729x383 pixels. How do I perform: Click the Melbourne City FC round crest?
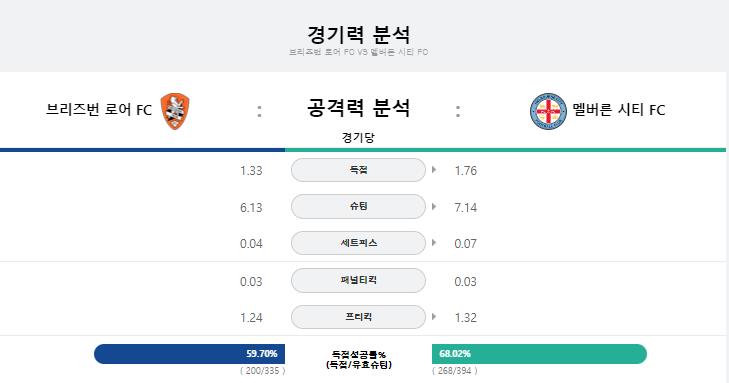pos(549,111)
